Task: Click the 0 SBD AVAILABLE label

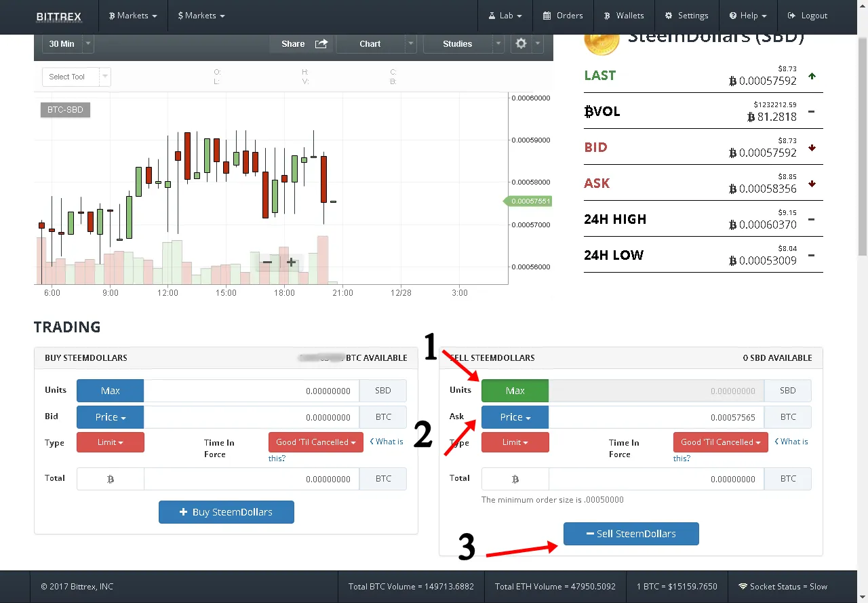Action: [x=777, y=357]
